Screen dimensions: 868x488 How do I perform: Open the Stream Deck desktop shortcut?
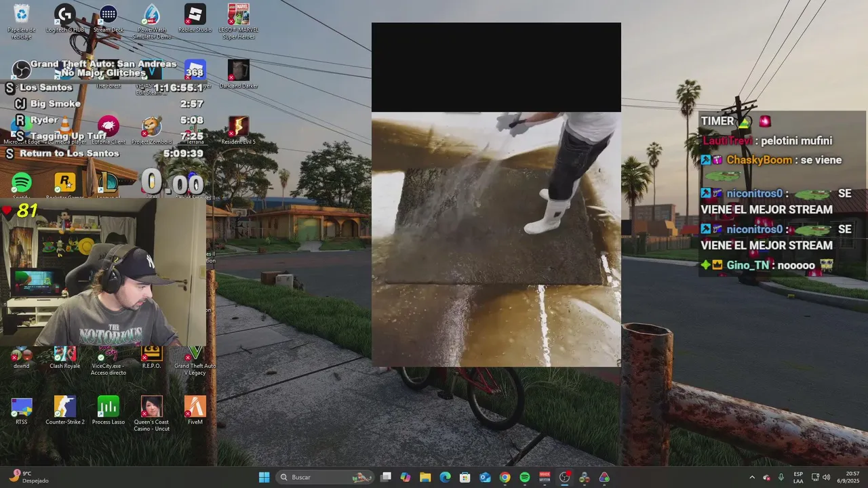(108, 19)
